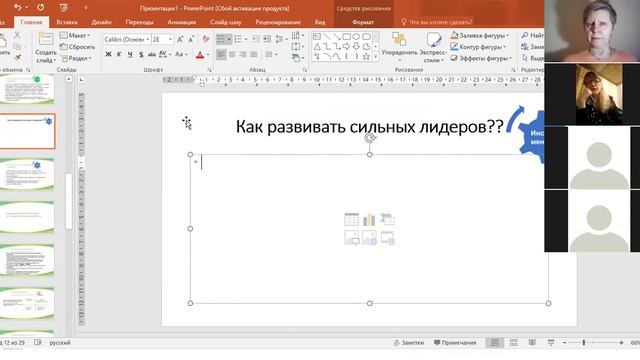640x360 pixels.
Task: Toggle italic К formatting
Action: point(119,54)
